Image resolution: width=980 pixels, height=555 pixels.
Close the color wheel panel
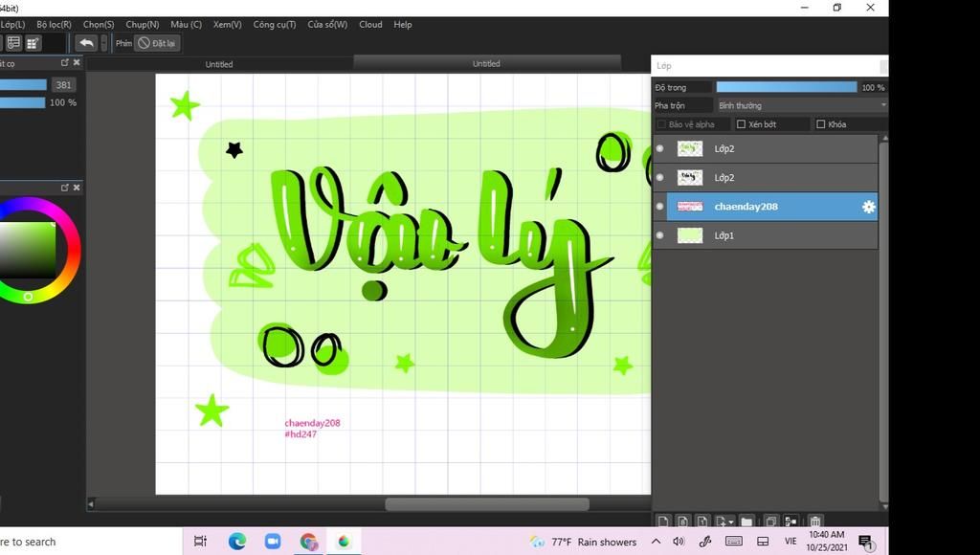pyautogui.click(x=77, y=188)
